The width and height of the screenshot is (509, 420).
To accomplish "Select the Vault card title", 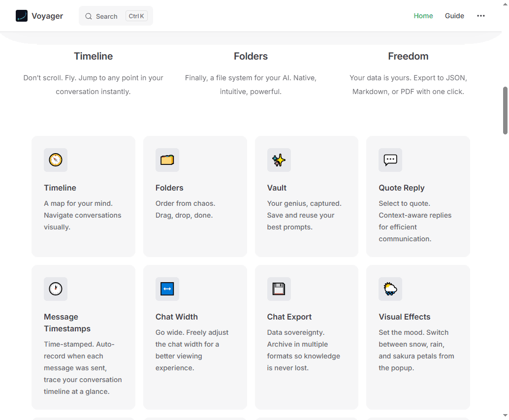I will click(x=277, y=188).
